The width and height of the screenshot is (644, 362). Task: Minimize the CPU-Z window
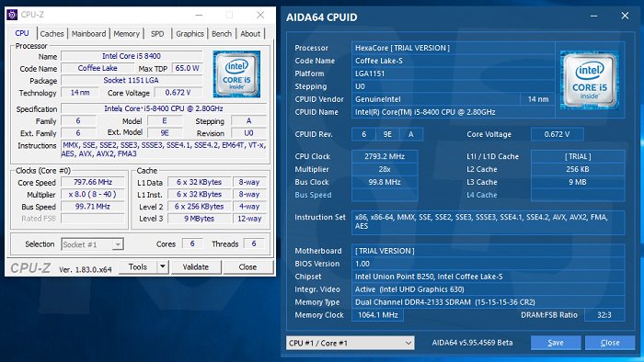[x=200, y=16]
